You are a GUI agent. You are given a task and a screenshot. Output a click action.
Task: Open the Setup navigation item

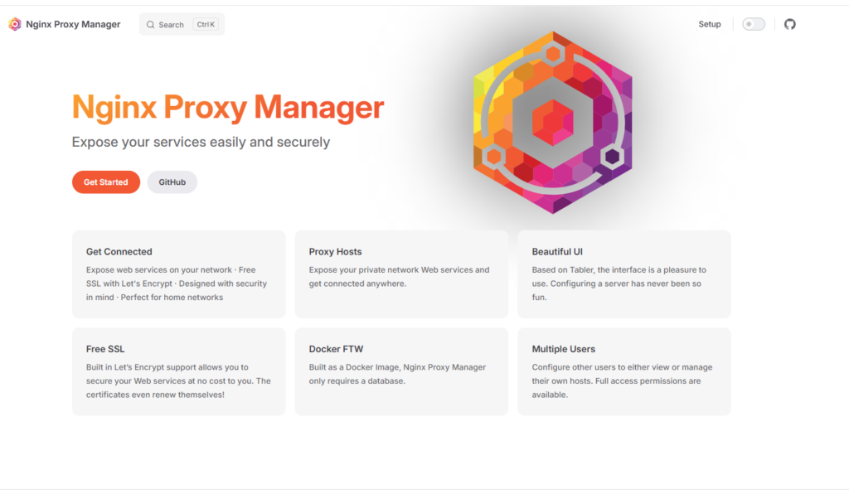[710, 24]
